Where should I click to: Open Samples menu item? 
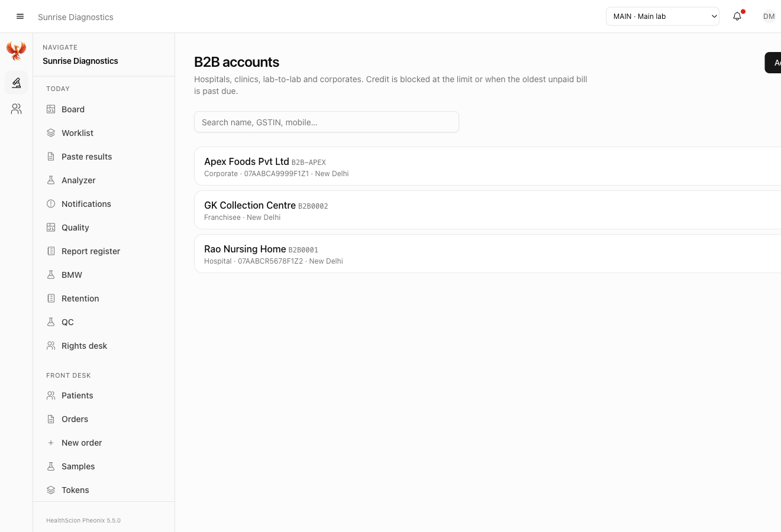coord(104,466)
